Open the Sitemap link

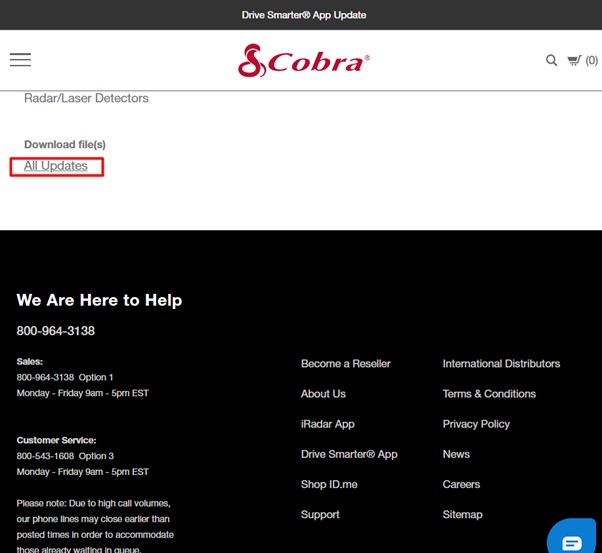[462, 515]
